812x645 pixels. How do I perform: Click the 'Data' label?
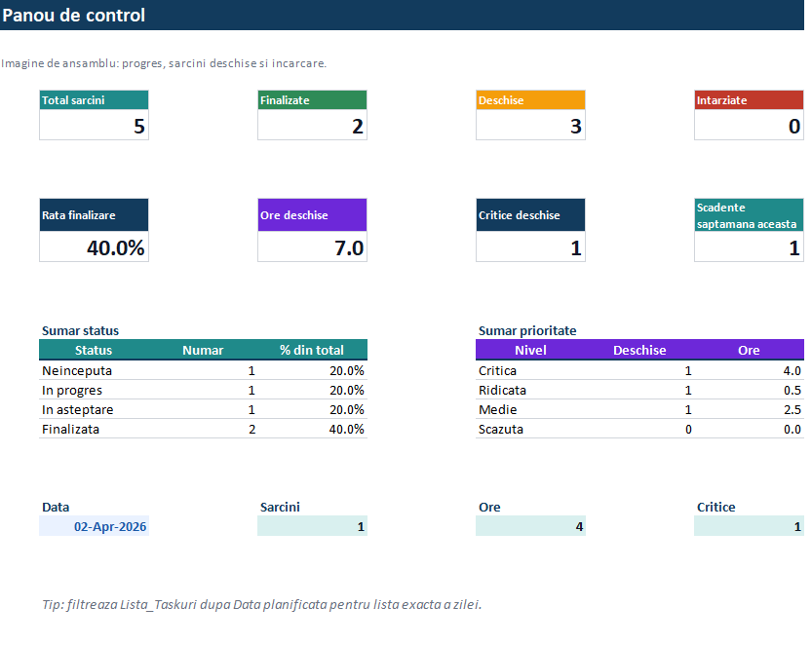pyautogui.click(x=56, y=507)
